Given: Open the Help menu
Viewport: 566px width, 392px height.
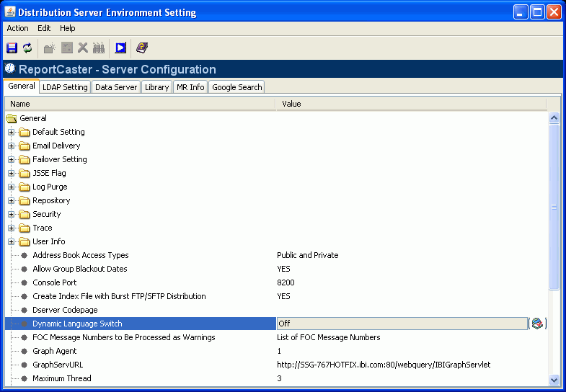Looking at the screenshot, I should (68, 28).
